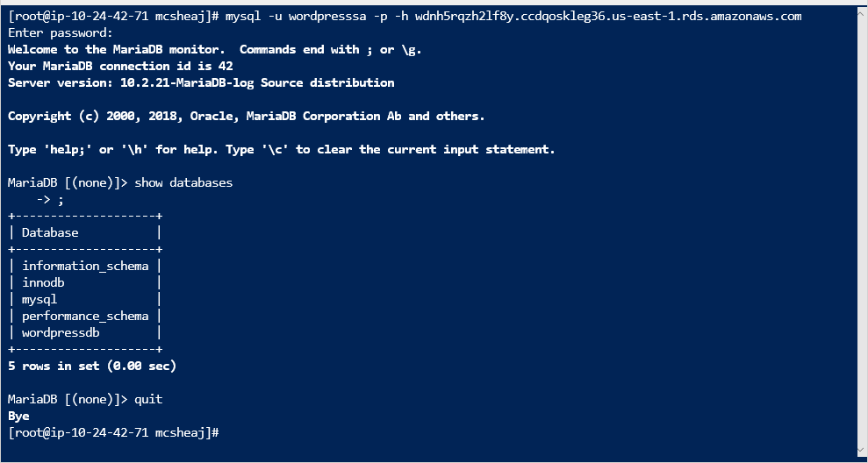Click the 'quit' command text
This screenshot has width=868, height=463.
(148, 399)
